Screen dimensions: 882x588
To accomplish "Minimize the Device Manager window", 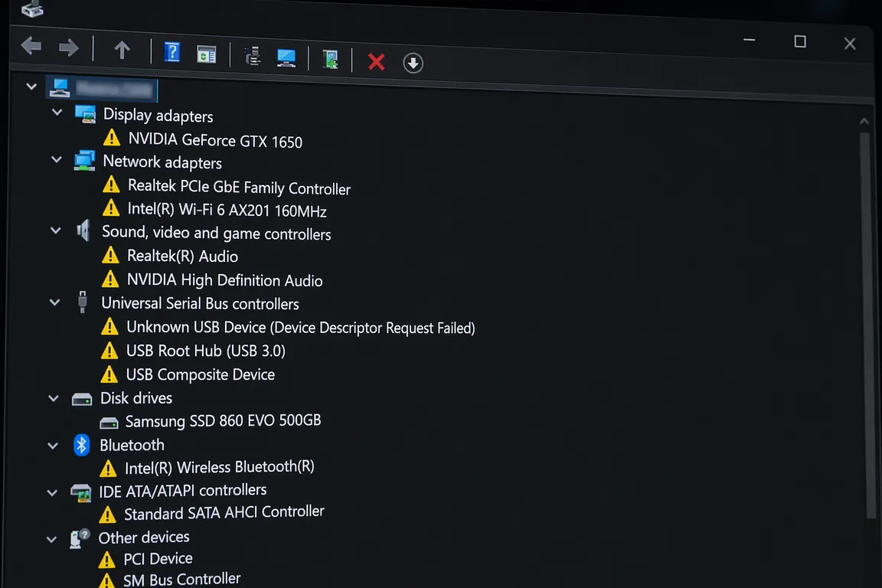I will [749, 40].
